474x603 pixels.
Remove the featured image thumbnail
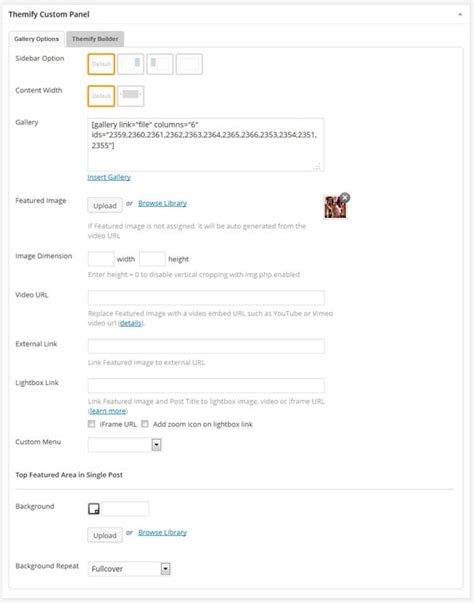pyautogui.click(x=345, y=198)
